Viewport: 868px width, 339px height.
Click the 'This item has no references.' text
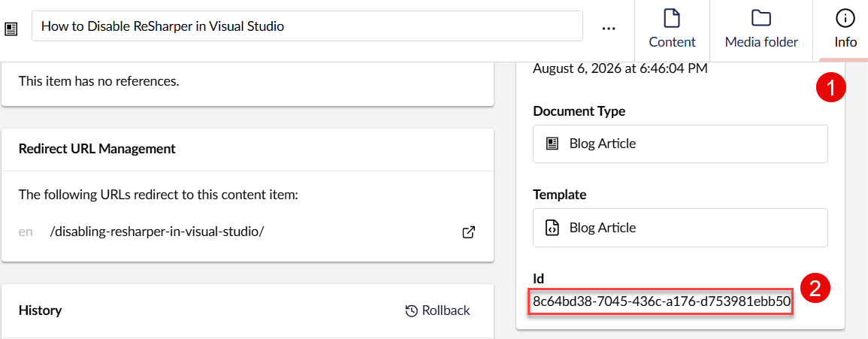99,81
